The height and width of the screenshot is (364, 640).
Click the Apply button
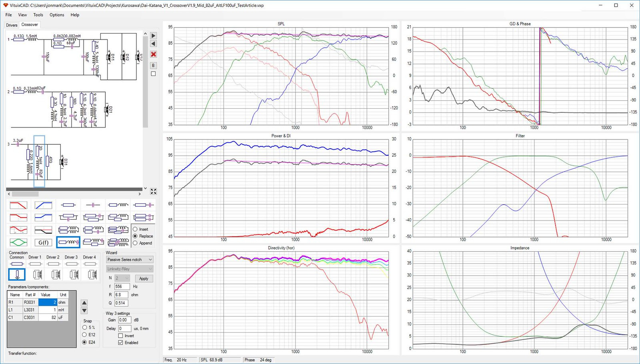coord(144,278)
